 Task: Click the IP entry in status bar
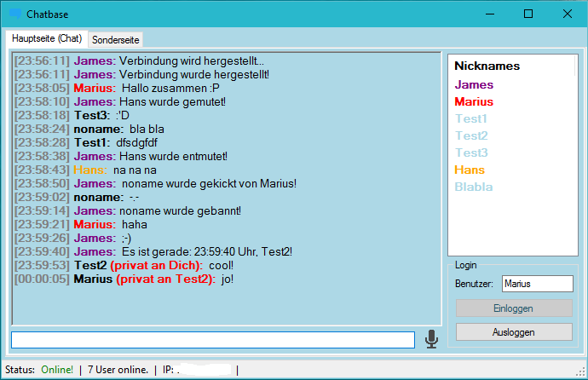[x=197, y=370]
